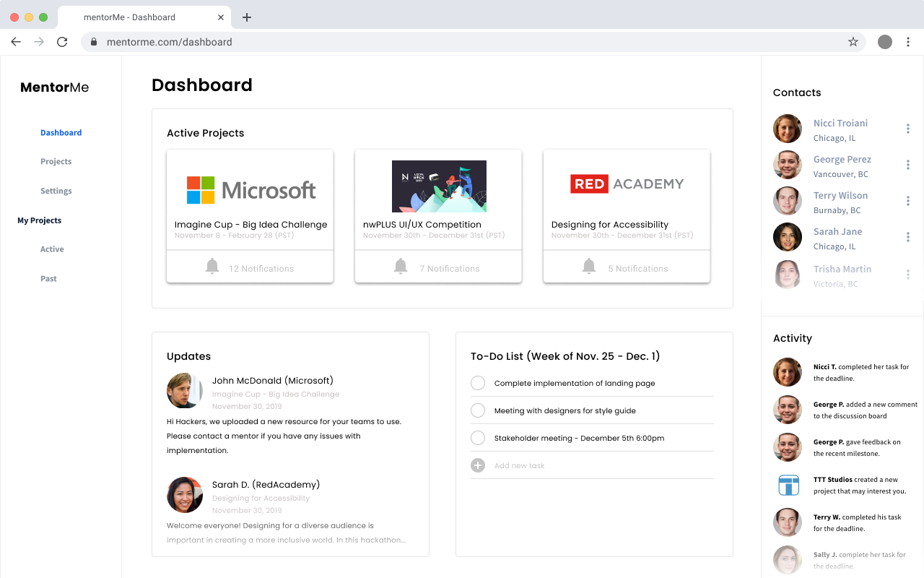Click contact name Terry Wilson
This screenshot has width=924, height=578.
tap(841, 195)
